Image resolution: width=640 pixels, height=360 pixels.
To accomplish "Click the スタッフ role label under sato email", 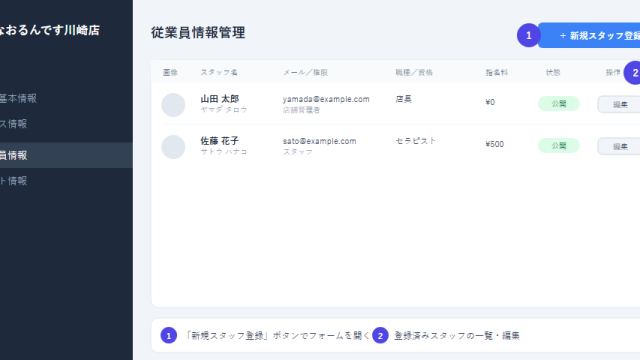I will pyautogui.click(x=298, y=152).
